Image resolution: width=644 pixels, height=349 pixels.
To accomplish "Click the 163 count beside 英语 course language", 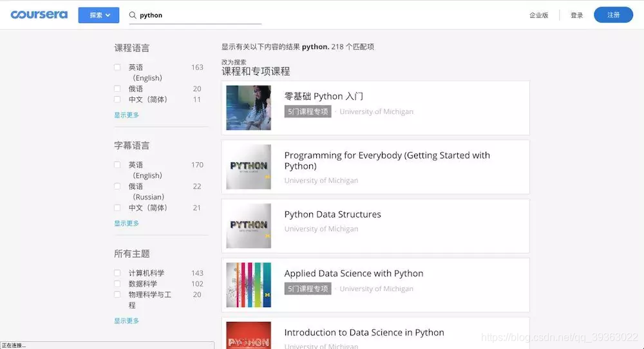I will pyautogui.click(x=197, y=67).
